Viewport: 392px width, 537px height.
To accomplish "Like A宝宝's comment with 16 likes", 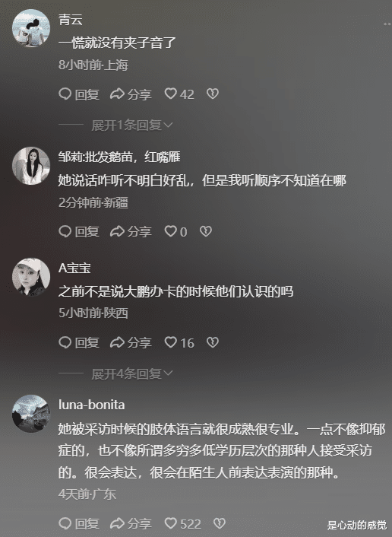I will 179,342.
